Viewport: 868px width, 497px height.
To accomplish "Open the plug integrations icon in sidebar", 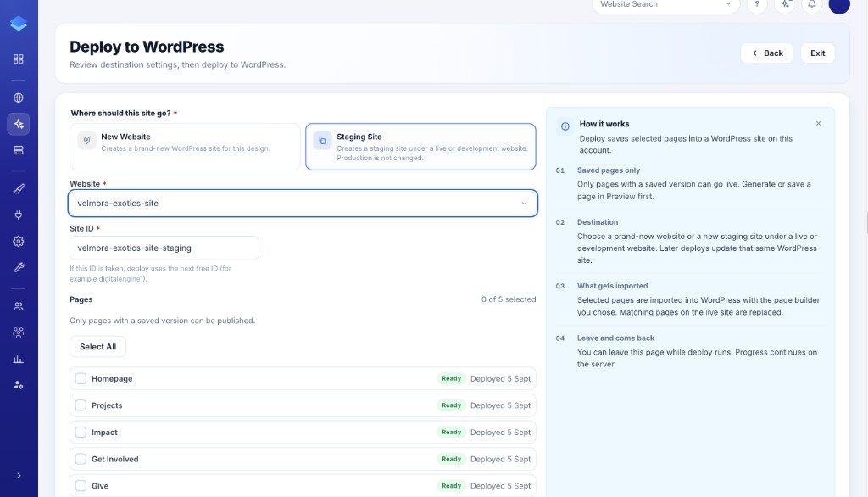I will 19,215.
